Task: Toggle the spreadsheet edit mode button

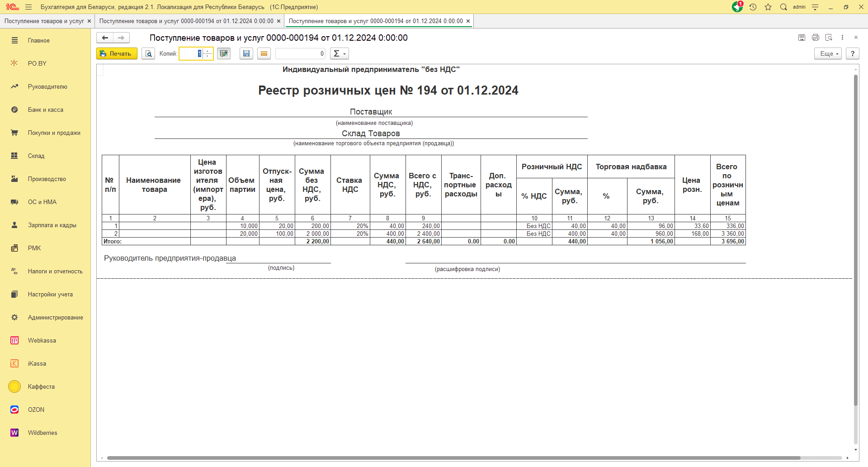Action: [x=224, y=53]
